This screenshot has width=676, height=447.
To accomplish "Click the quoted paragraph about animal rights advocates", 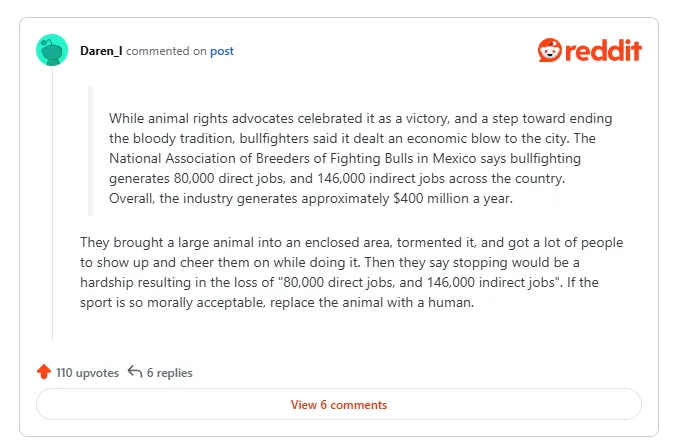I will [x=360, y=158].
